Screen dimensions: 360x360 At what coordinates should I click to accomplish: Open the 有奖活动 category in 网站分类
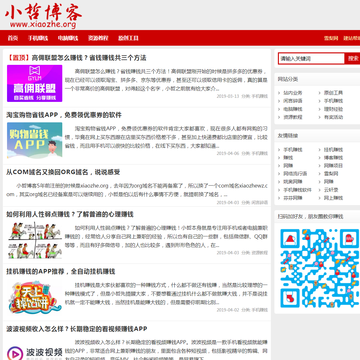coord(333,117)
